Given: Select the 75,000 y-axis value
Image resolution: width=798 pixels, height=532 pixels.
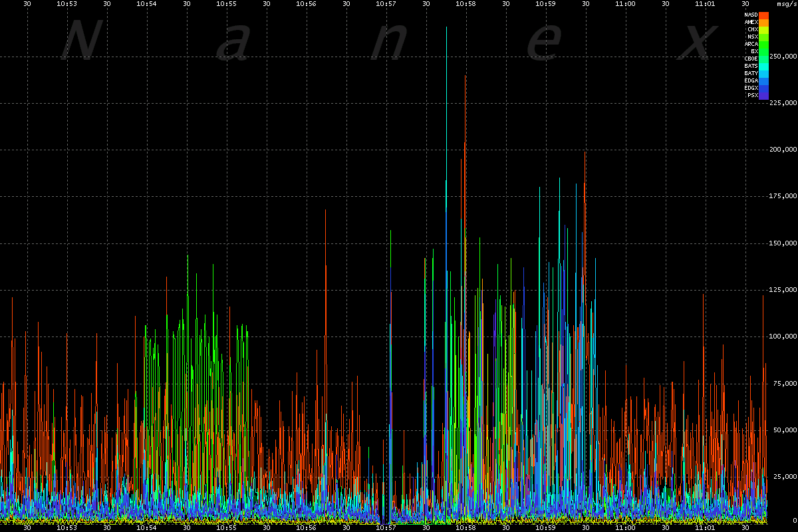Looking at the screenshot, I should tap(785, 383).
